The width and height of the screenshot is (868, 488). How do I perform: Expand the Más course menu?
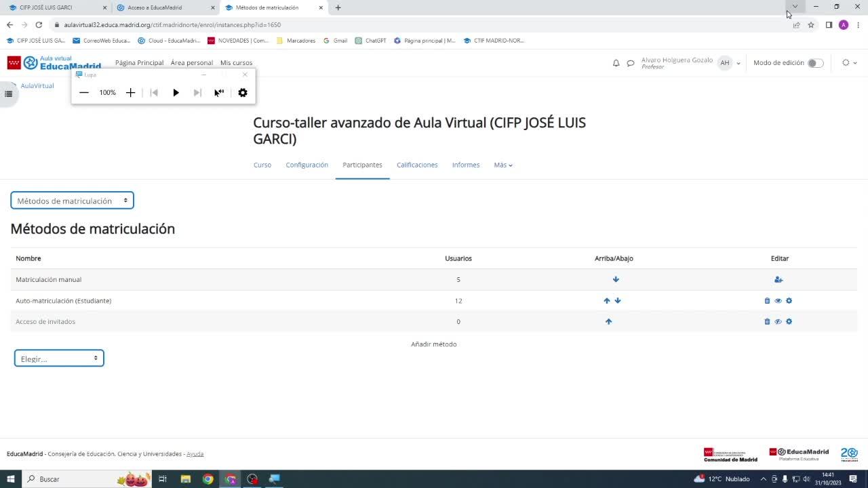click(x=503, y=165)
